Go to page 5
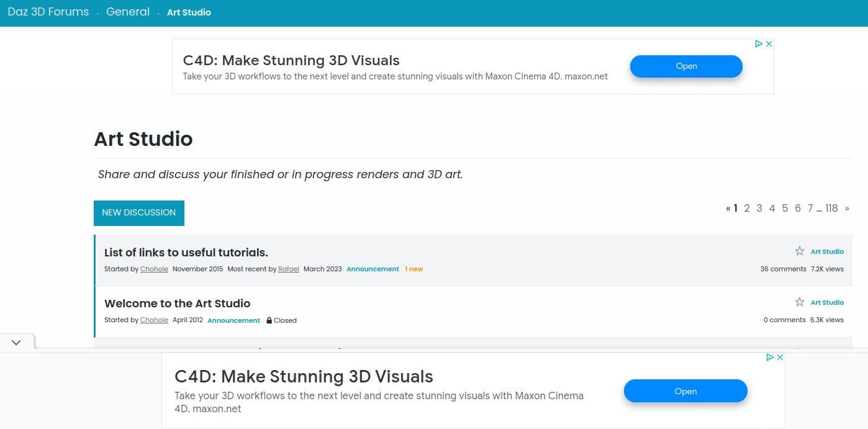Image resolution: width=868 pixels, height=429 pixels. point(785,209)
